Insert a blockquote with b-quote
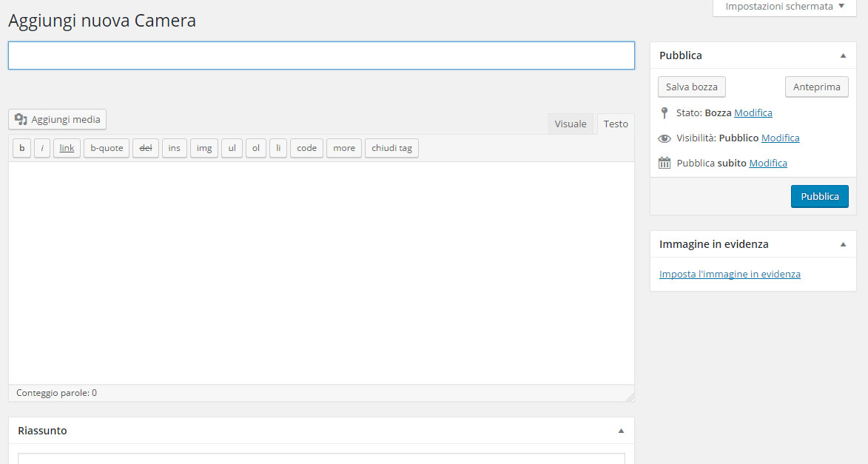Viewport: 868px width, 464px height. coord(106,148)
